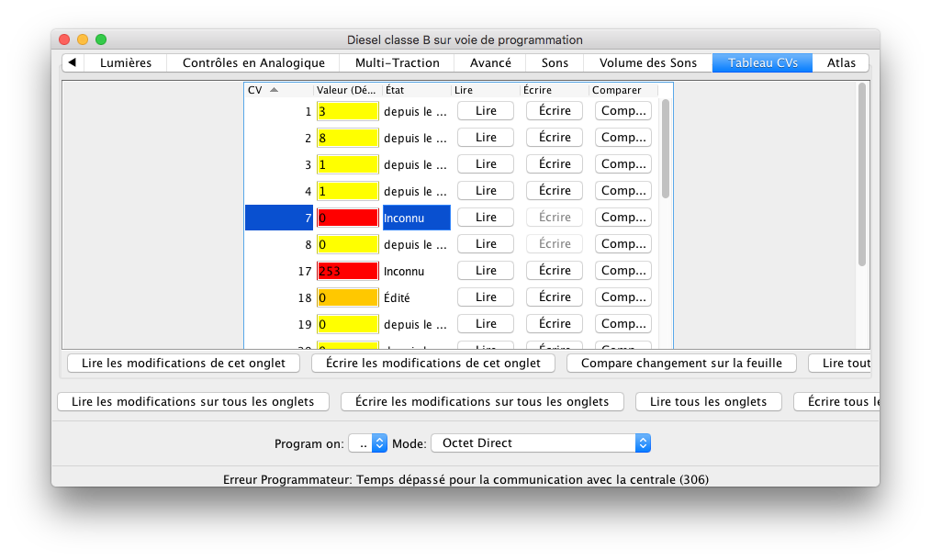Select the CV 7 row number cell
Screen dimensions: 931x560
279,218
